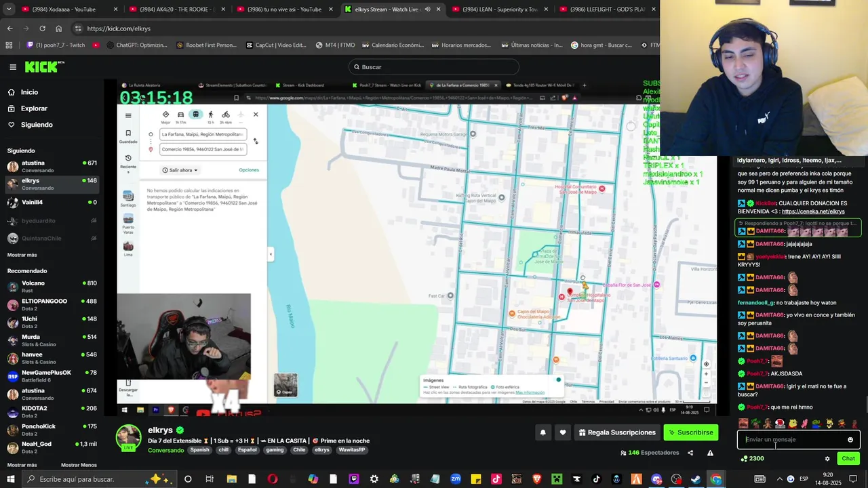Viewport: 868px width, 488px height.
Task: Click Regala Suscripciones button
Action: [617, 432]
